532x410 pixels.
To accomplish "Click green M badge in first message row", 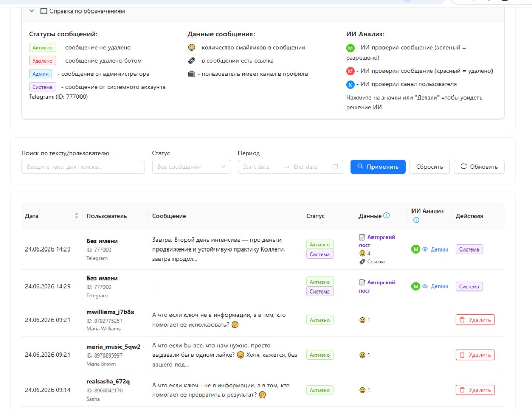I will 416,249.
